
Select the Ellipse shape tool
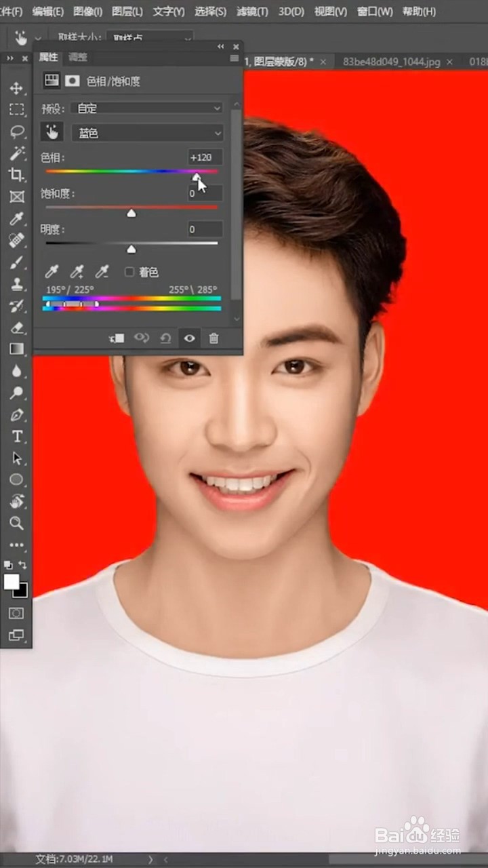coord(16,479)
